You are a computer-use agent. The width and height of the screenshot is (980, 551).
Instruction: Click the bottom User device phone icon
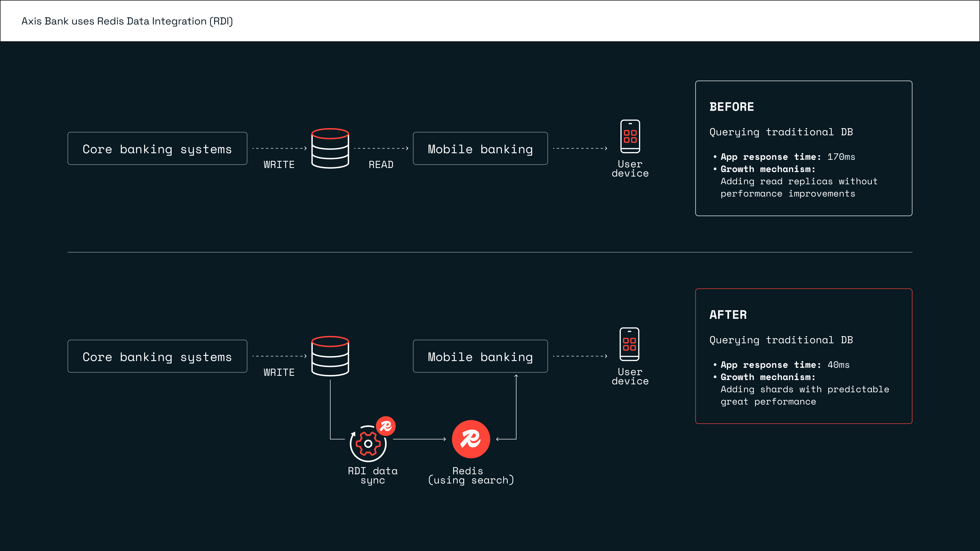[629, 344]
